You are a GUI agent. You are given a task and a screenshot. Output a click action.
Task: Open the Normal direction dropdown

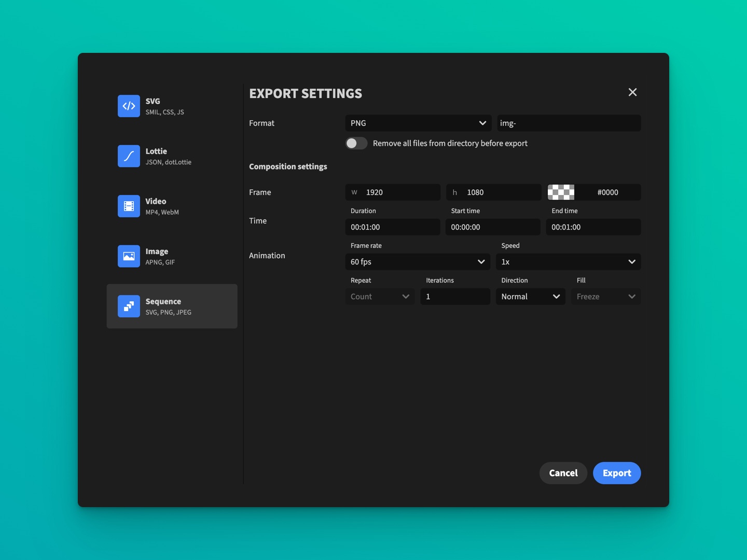tap(531, 297)
